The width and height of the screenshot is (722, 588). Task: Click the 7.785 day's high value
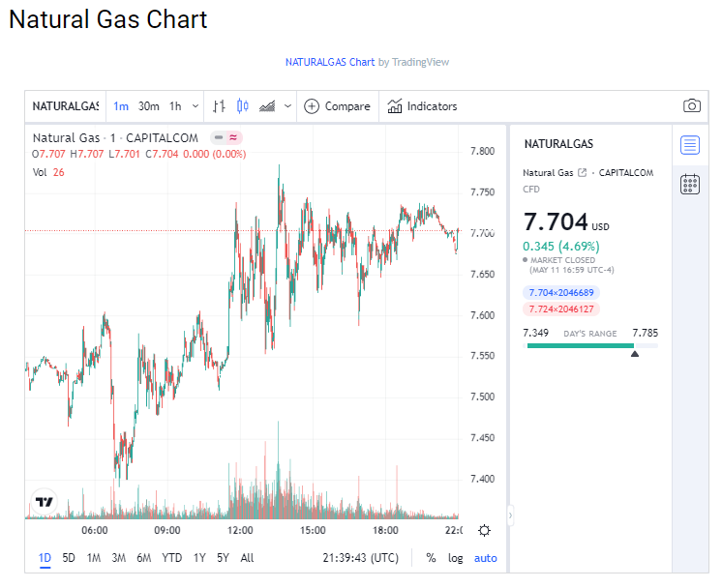point(646,333)
